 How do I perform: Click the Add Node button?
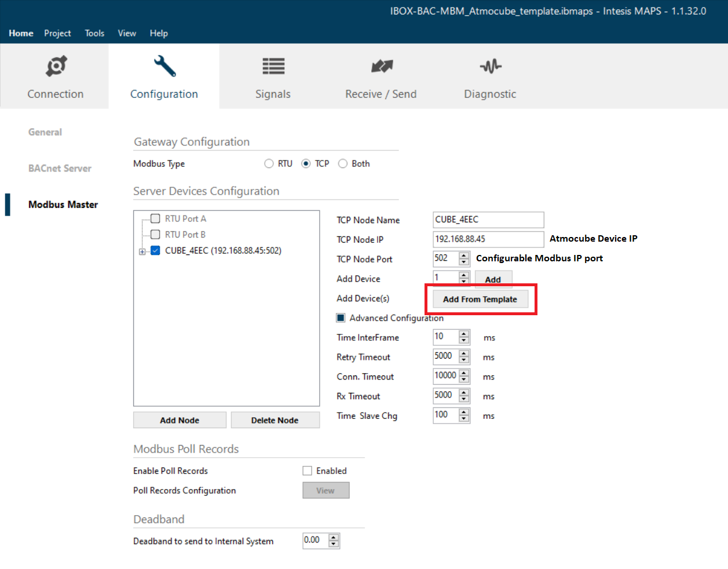pos(180,420)
